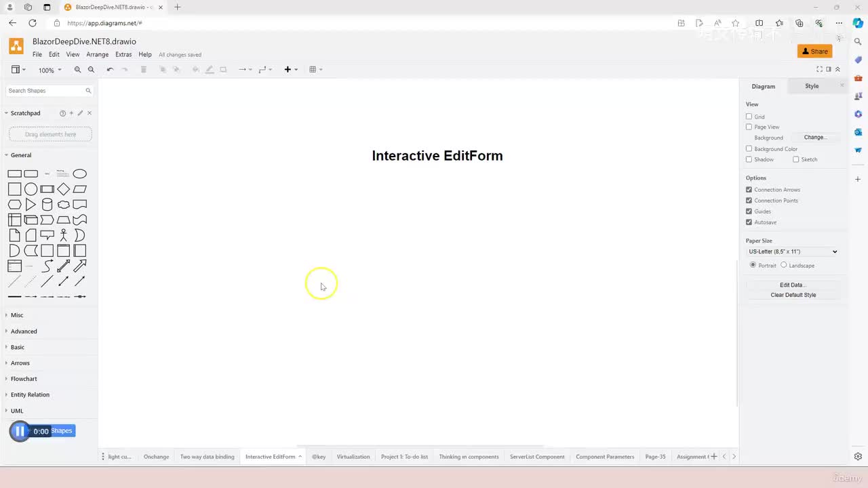868x488 pixels.
Task: Edit the Scratchpad with pencil icon
Action: (80, 113)
